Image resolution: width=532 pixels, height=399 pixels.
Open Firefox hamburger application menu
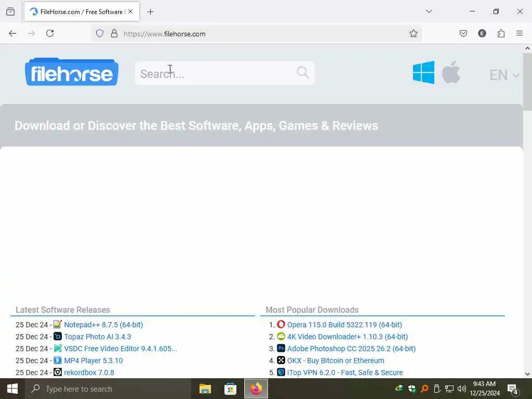(520, 33)
